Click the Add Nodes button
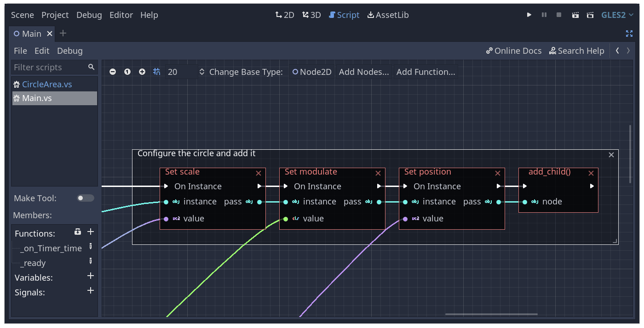 363,72
